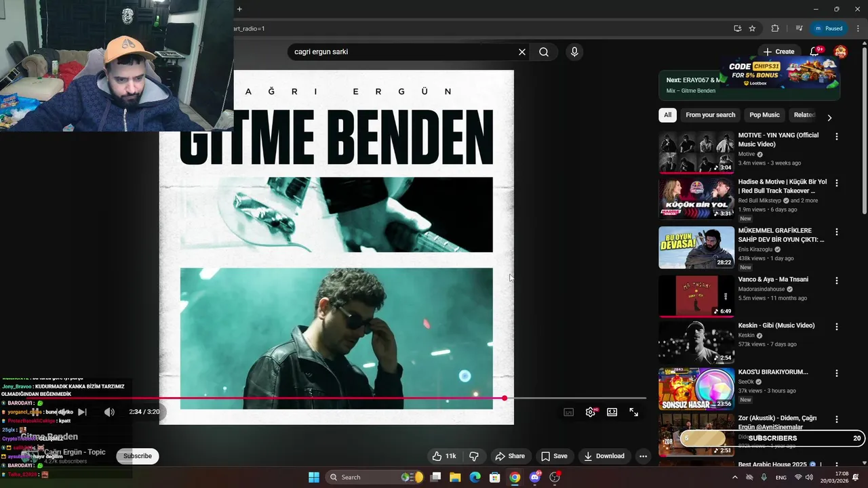Viewport: 868px width, 488px height.
Task: Open YouTube notifications bell
Action: point(814,52)
